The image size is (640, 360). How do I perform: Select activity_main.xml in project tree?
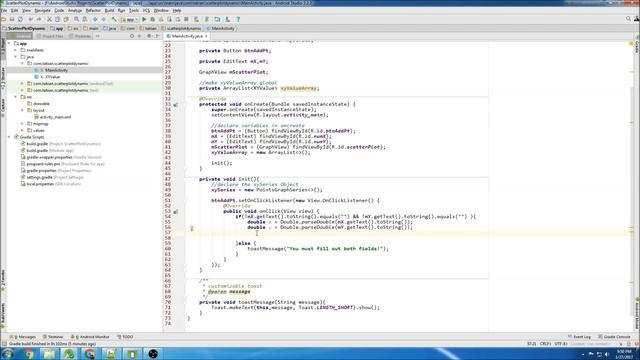[55, 117]
